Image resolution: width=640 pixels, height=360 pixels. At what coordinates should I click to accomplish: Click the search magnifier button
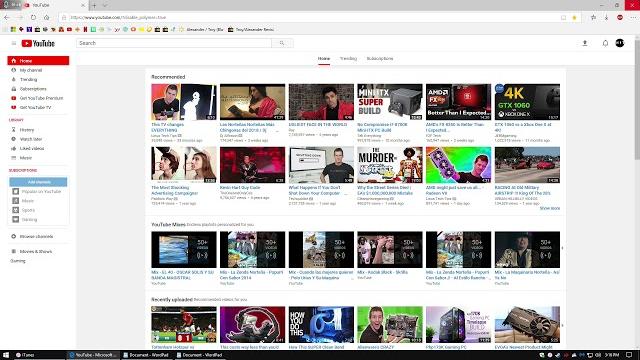282,43
